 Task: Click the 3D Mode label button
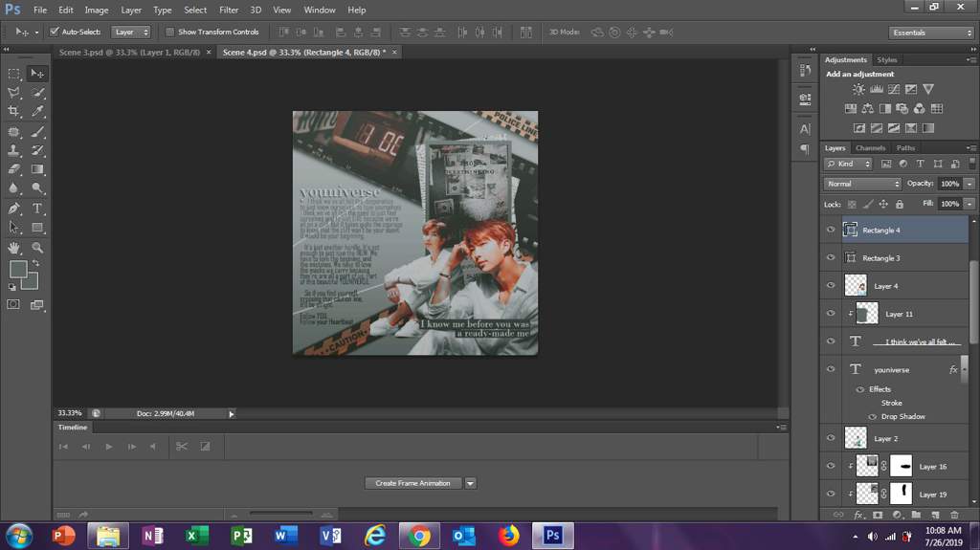tap(565, 32)
